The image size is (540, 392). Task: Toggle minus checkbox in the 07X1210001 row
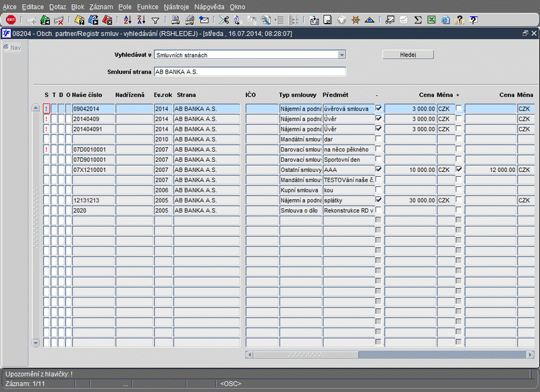click(x=379, y=169)
